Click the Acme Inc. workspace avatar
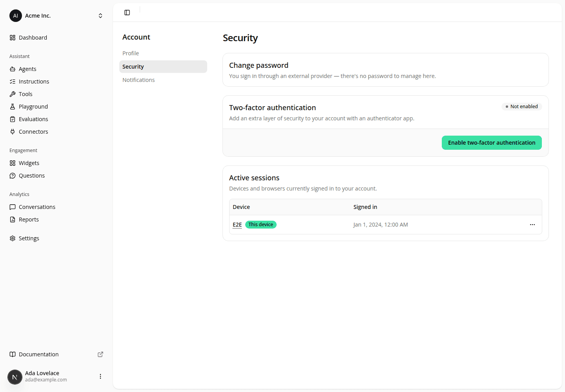565x392 pixels. click(16, 16)
